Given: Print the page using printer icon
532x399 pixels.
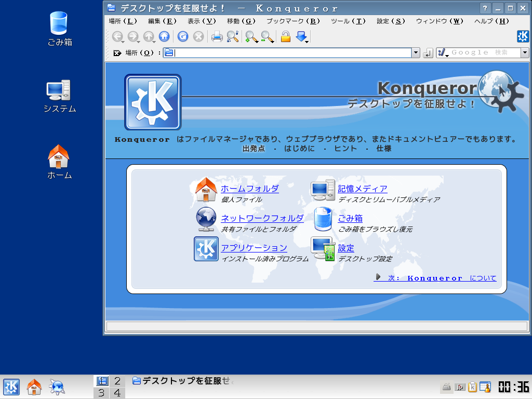Looking at the screenshot, I should pyautogui.click(x=217, y=36).
